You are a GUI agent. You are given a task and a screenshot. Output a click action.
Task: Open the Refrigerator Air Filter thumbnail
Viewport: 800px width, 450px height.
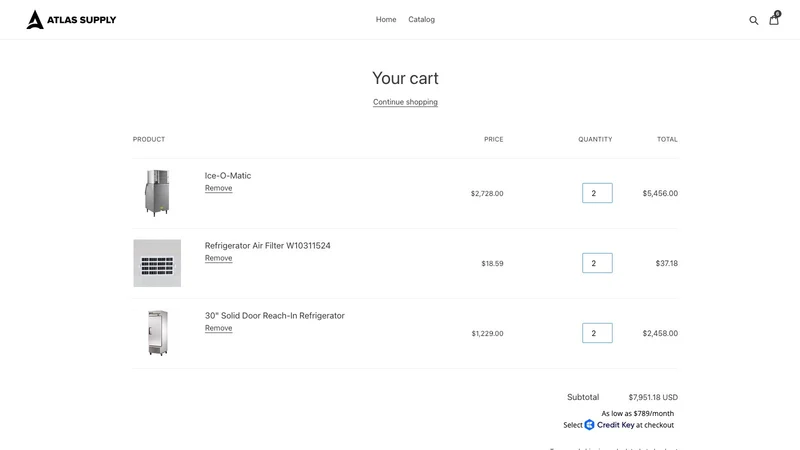pos(157,263)
